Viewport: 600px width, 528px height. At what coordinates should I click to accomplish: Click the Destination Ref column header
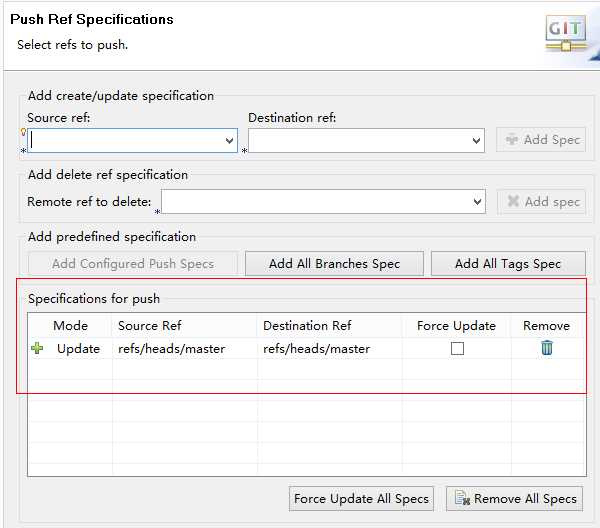(x=307, y=325)
